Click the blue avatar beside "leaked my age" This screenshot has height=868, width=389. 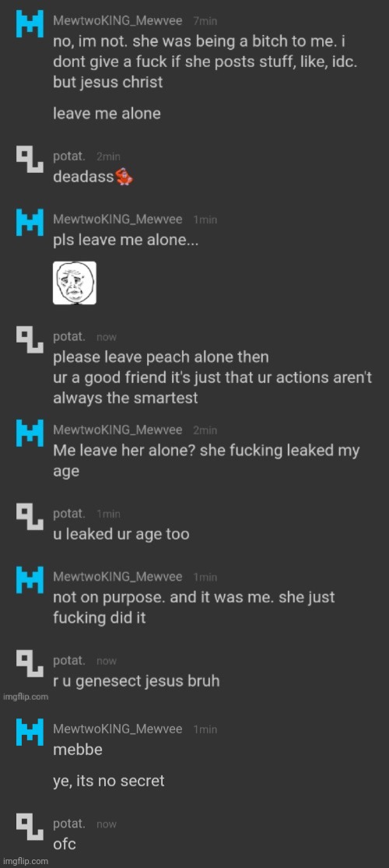click(30, 434)
